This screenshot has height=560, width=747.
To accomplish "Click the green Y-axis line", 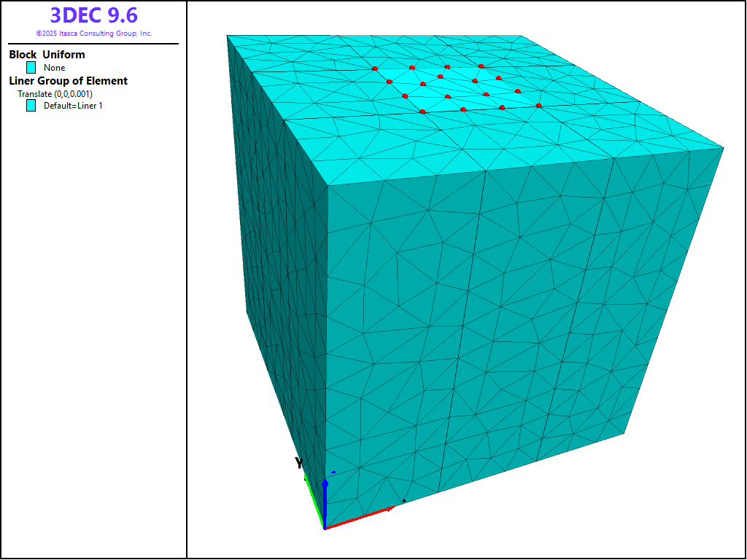I will [314, 502].
